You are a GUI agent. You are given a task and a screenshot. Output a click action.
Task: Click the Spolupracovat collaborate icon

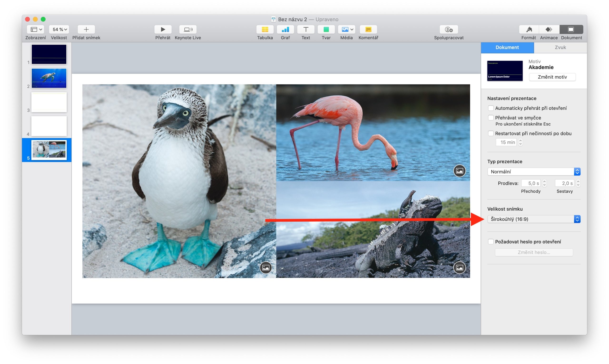[x=448, y=29]
